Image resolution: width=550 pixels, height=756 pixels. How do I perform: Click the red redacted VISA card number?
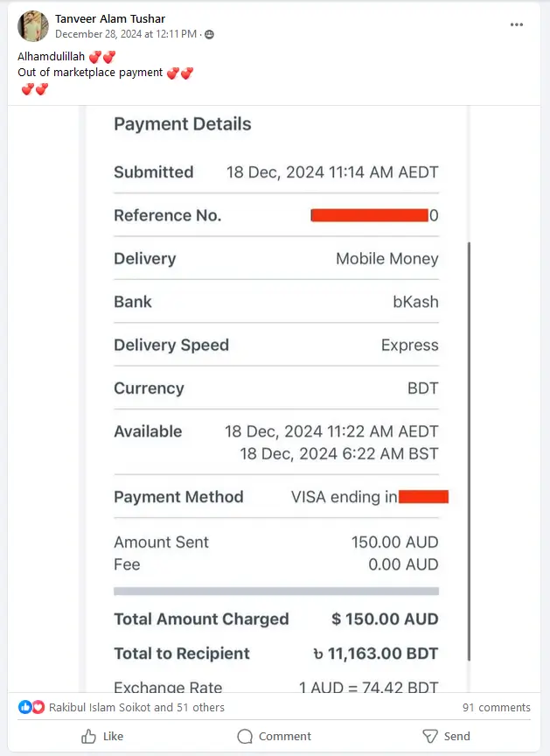click(x=423, y=497)
